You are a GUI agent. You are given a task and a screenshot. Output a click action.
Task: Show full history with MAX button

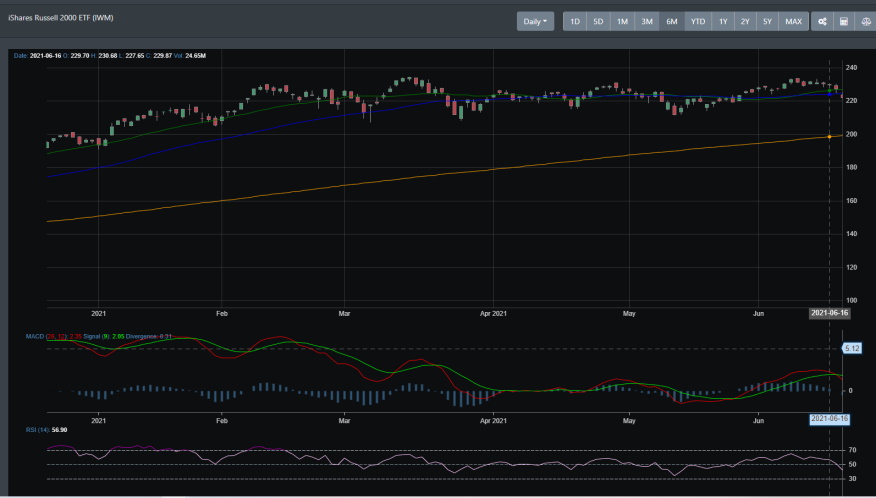(793, 21)
